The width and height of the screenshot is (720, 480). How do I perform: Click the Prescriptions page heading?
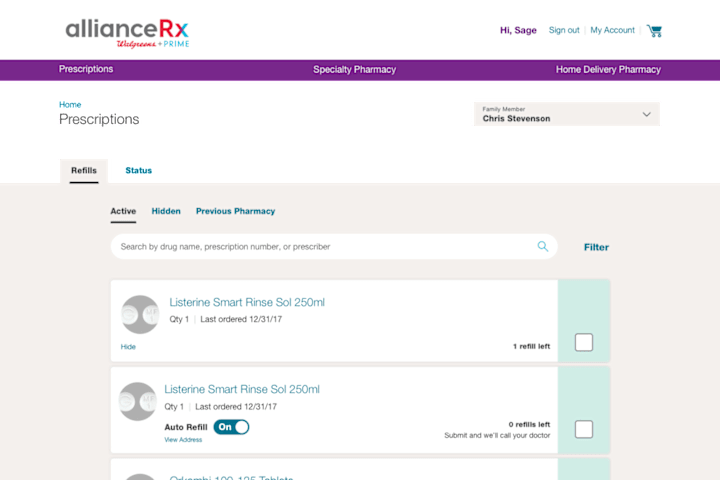(x=99, y=119)
